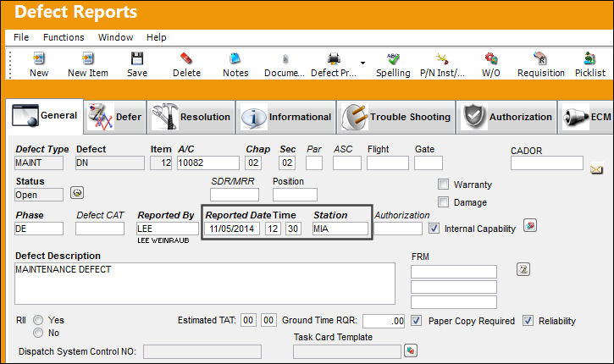Screen dimensions: 614x364
Task: Open P/N Inst toolbar icon
Action: click(442, 58)
